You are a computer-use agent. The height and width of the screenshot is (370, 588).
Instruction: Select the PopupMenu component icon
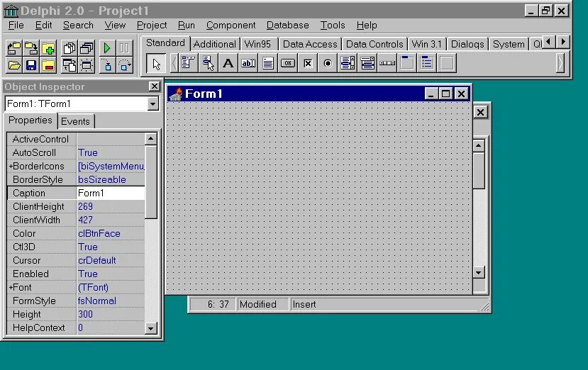[208, 63]
